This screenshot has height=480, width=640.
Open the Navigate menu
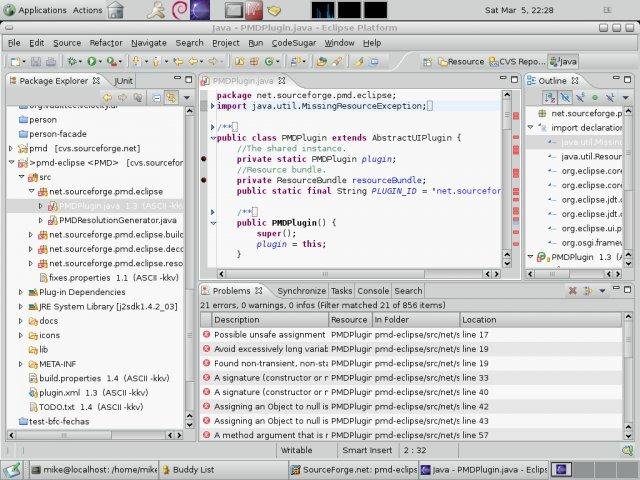pyautogui.click(x=149, y=43)
